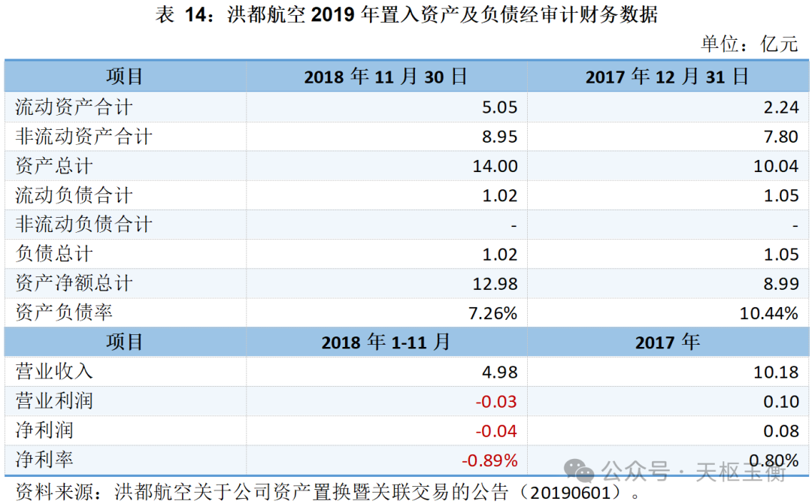Select the 12.98 net assets value
Screen dimensions: 812x504
click(x=495, y=283)
